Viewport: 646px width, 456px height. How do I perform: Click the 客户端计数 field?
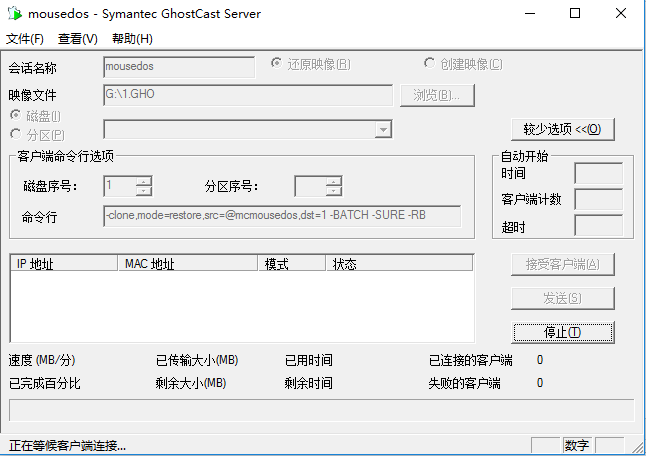pos(598,199)
